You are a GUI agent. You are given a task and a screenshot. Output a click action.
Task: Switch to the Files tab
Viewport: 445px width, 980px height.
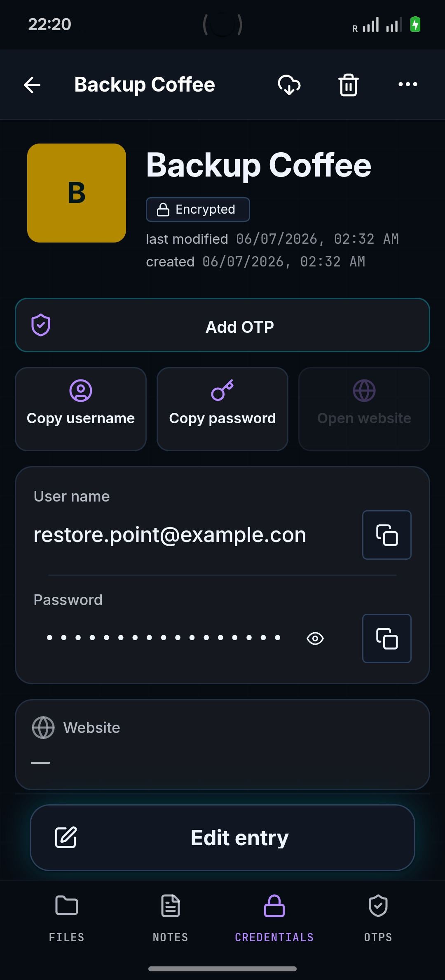(67, 918)
